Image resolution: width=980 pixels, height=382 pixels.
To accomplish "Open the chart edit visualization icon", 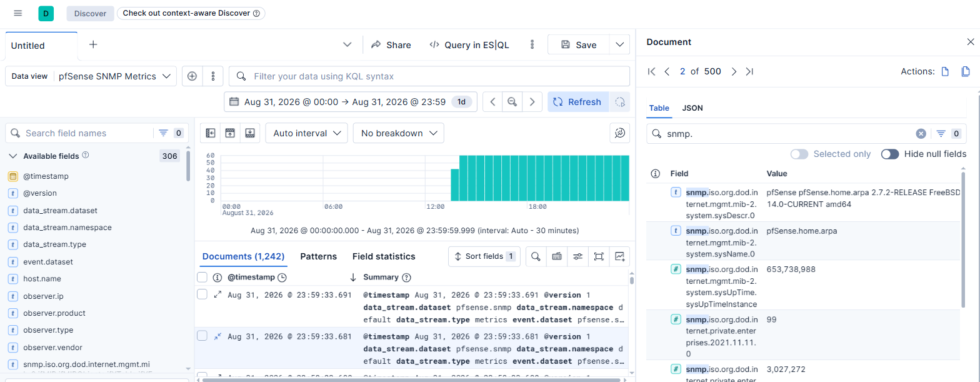I will pyautogui.click(x=620, y=133).
